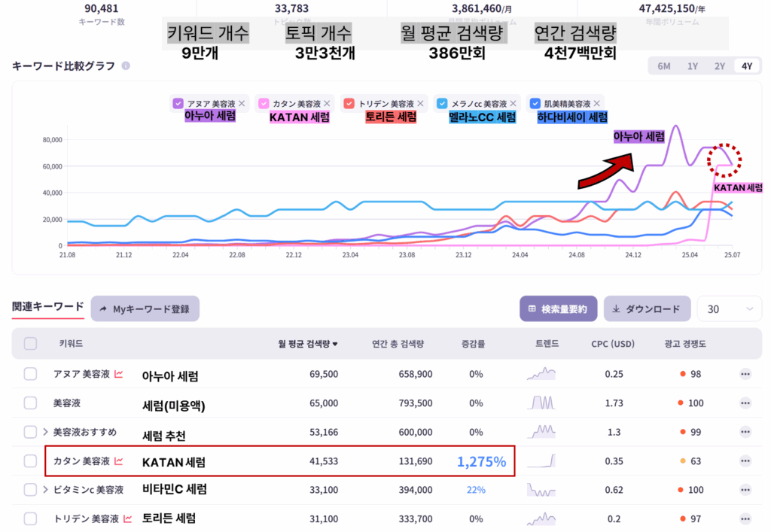Click the 47,425,150/年 yearly volume stat
The width and height of the screenshot is (771, 532).
tap(672, 8)
